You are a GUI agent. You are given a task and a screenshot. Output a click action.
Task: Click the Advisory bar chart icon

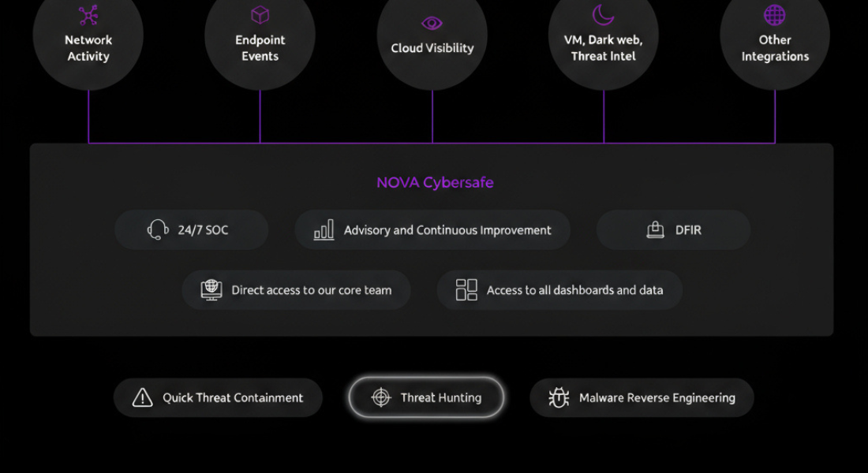point(324,230)
